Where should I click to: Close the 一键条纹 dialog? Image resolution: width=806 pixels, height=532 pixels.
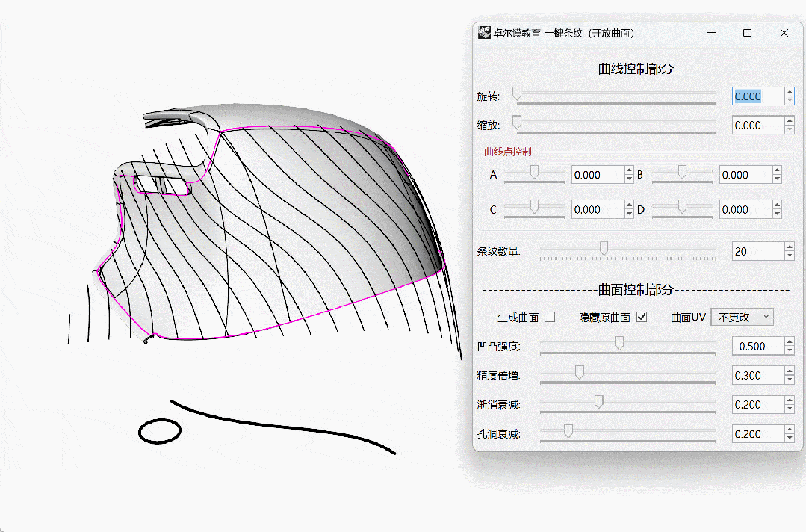tap(784, 33)
